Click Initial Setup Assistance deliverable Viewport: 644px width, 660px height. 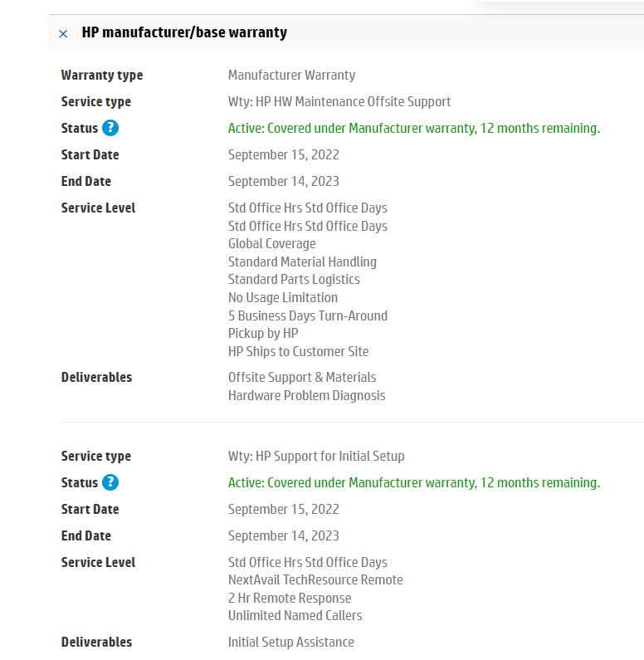click(x=290, y=642)
